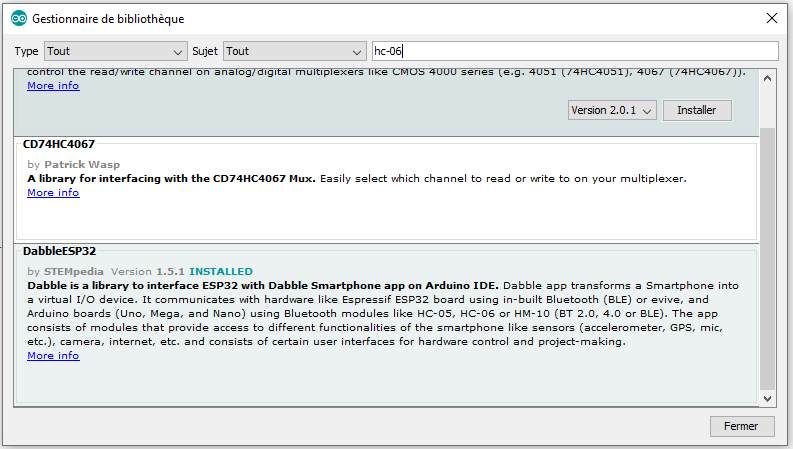This screenshot has width=793, height=449.
Task: Open More info link above the Installer button
Action: click(x=53, y=86)
